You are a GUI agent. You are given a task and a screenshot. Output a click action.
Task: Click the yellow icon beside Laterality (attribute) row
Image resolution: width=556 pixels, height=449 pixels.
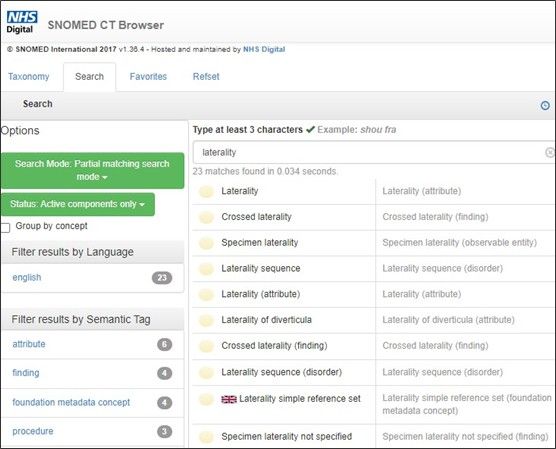pos(206,294)
